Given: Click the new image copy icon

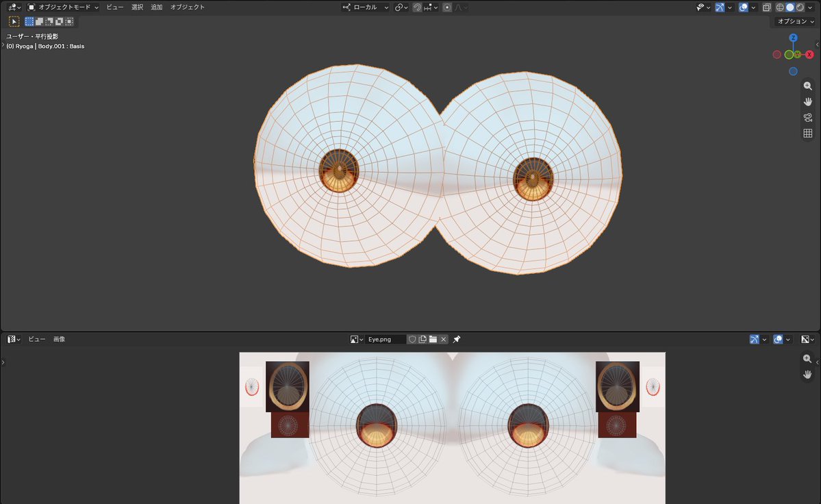Looking at the screenshot, I should 422,339.
